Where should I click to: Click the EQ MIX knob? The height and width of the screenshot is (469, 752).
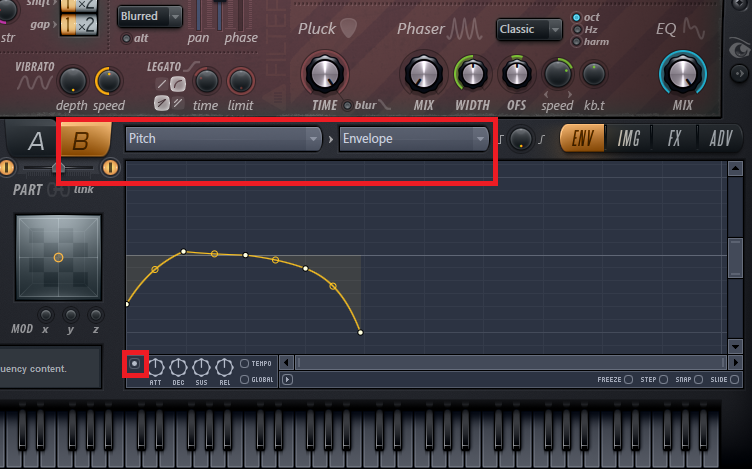pyautogui.click(x=682, y=73)
